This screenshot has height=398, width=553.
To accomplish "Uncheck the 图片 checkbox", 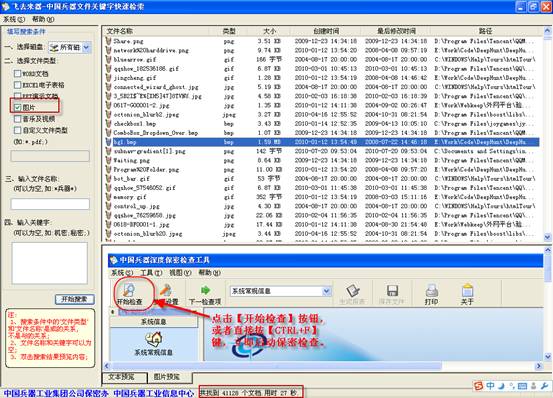I will [x=17, y=107].
